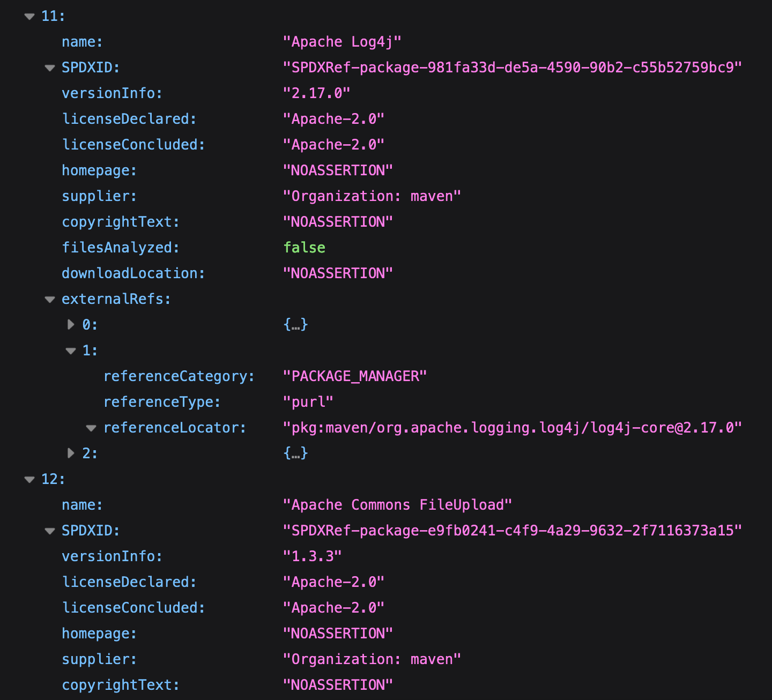Click the filesAnalyzed false value

(x=304, y=248)
